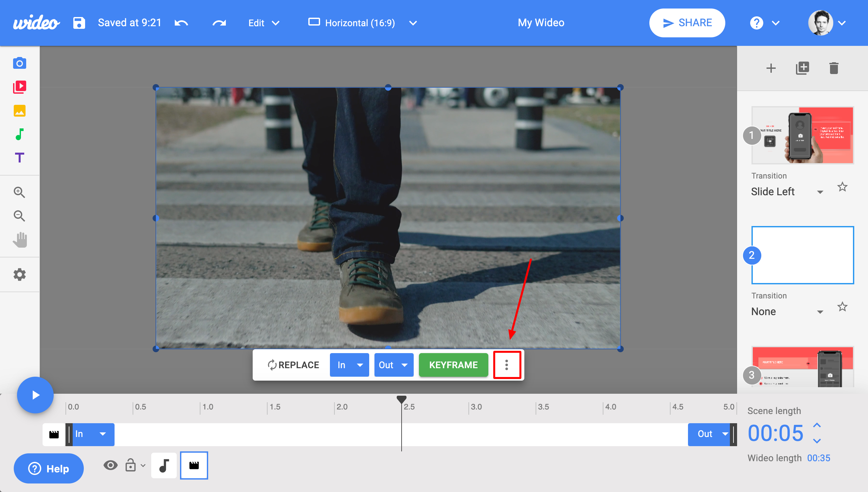Decrease scene length with the down arrow
Image resolution: width=868 pixels, height=492 pixels.
coord(817,441)
